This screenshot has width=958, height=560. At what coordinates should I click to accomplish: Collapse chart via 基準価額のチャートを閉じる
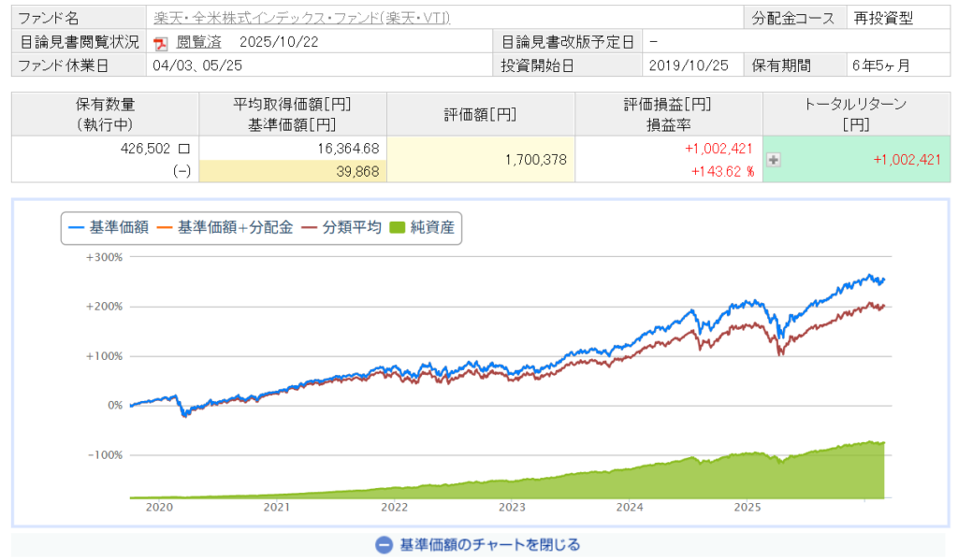[489, 544]
